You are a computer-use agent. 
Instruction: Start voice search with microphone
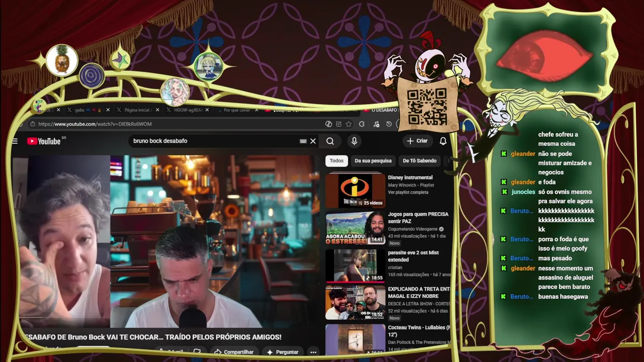click(x=354, y=141)
